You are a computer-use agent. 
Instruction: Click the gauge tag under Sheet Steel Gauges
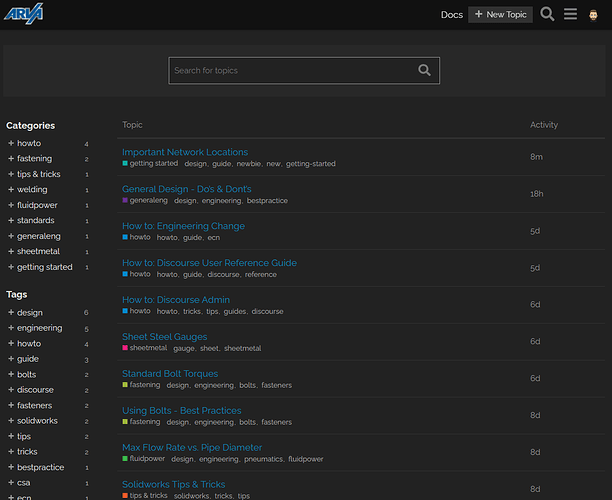pos(184,349)
